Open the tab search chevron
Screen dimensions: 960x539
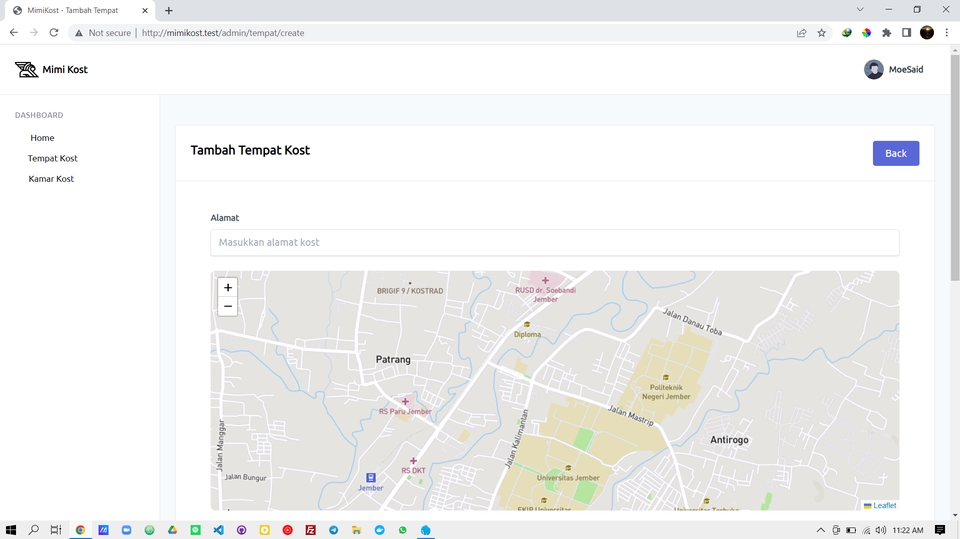(x=860, y=10)
